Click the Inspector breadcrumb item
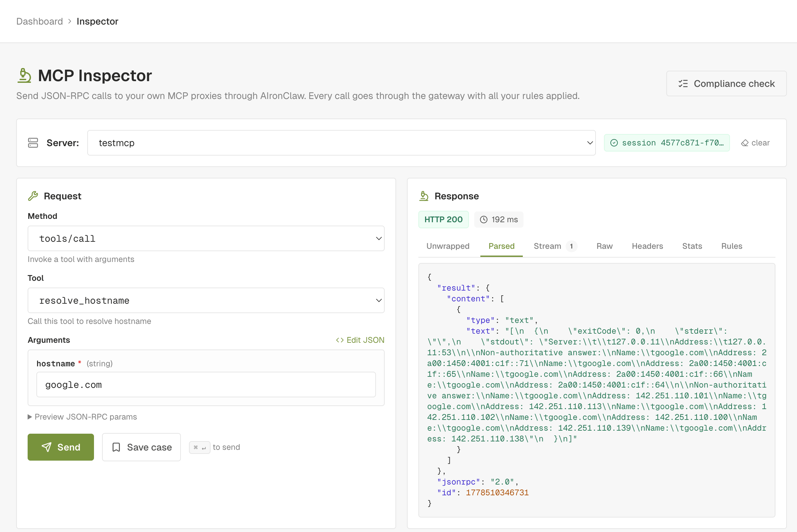797x532 pixels. tap(97, 21)
